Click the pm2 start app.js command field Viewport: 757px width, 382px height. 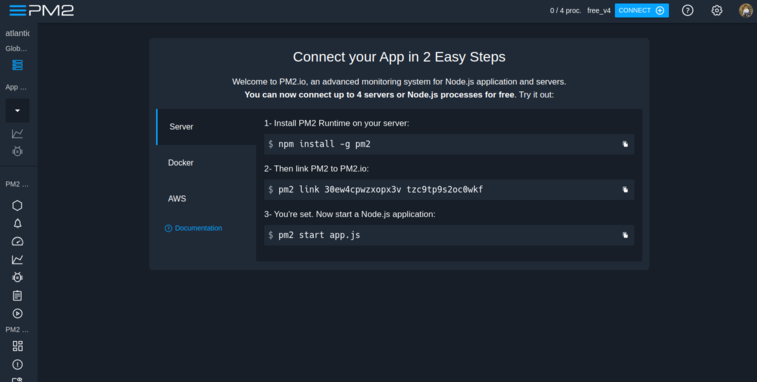[449, 235]
